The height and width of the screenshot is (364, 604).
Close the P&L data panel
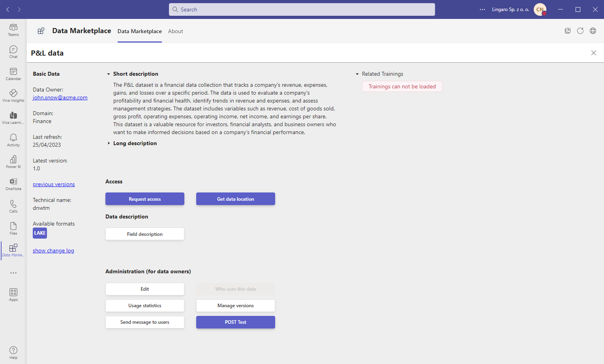[x=594, y=53]
